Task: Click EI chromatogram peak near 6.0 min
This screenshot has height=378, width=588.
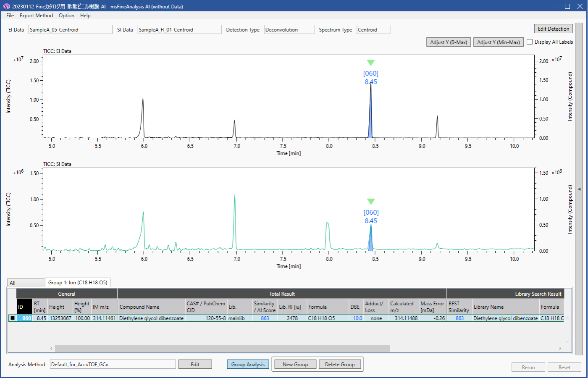Action: (x=143, y=118)
